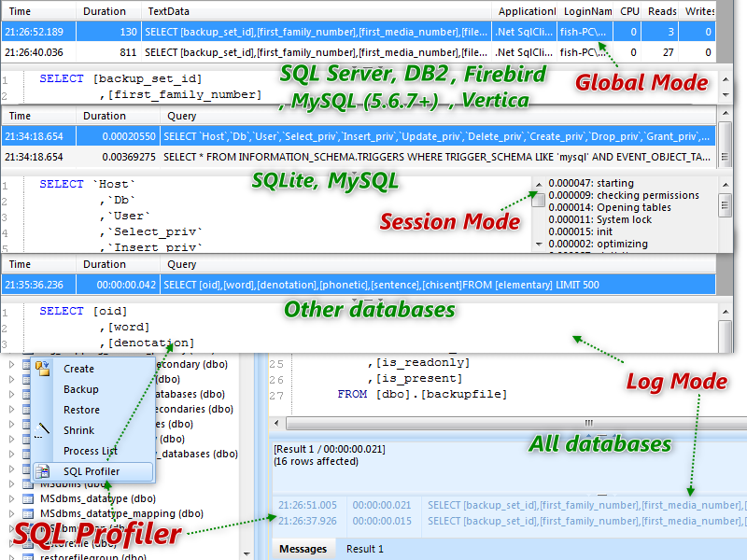
Task: Expand the node ending 'atabases (dbo)'
Action: [12, 394]
